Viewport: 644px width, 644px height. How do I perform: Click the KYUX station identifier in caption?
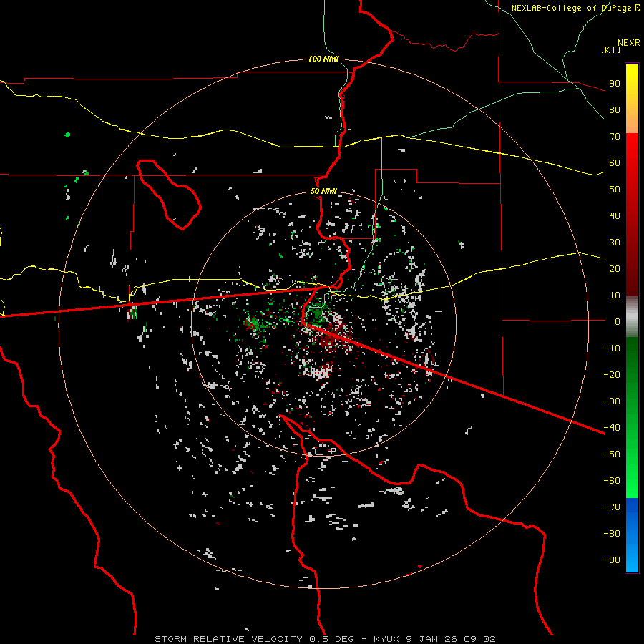coord(387,639)
